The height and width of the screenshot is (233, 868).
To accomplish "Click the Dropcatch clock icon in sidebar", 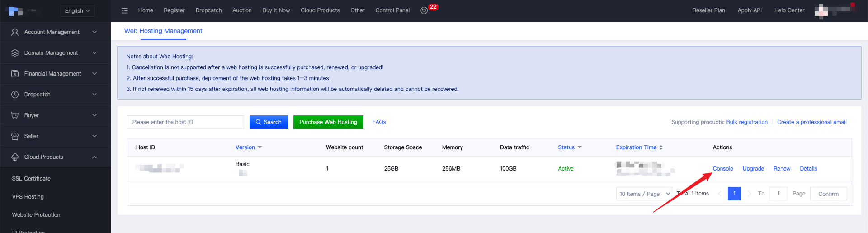I will 15,95.
